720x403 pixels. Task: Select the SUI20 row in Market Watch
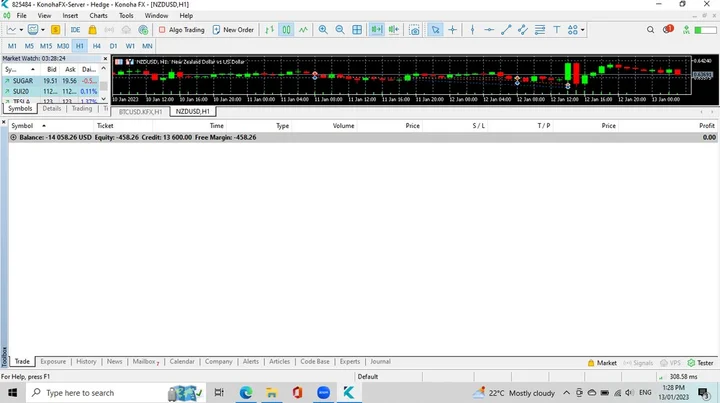coord(50,91)
